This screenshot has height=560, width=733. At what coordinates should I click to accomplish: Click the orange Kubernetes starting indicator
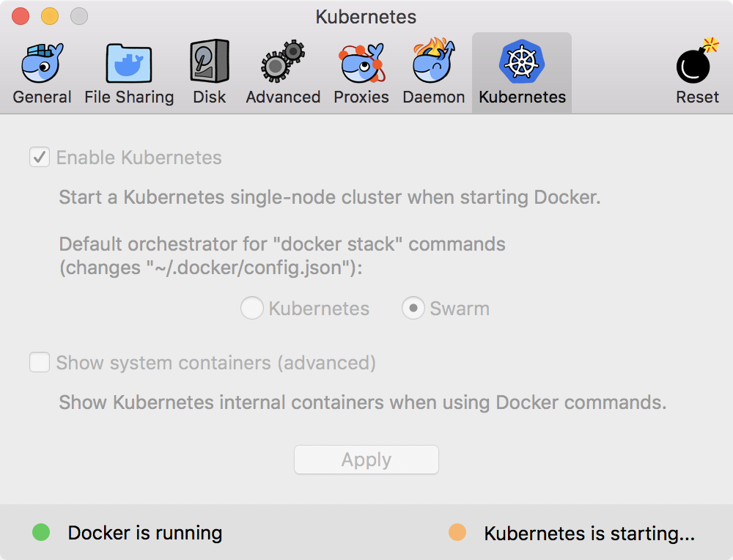[457, 533]
